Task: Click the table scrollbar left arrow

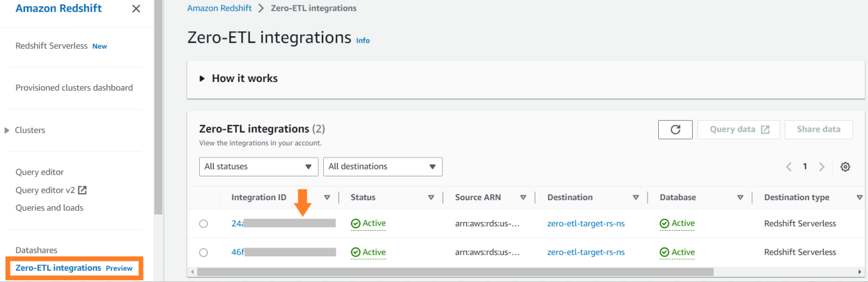Action: (192, 272)
